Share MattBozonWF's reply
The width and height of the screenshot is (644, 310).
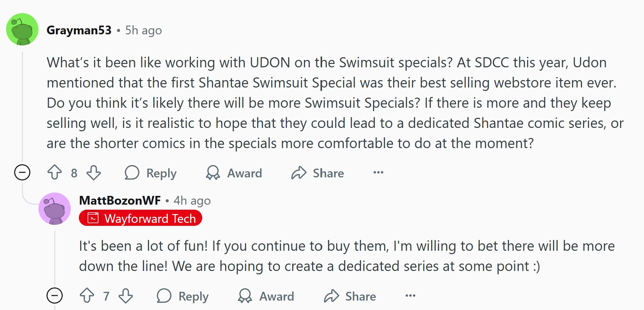[350, 296]
